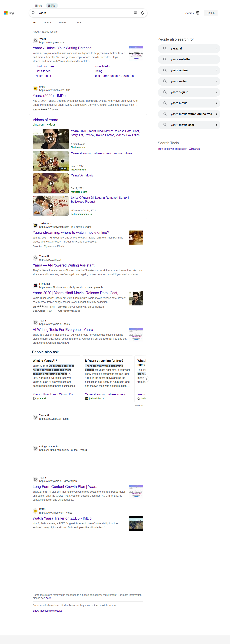The width and height of the screenshot is (230, 644).
Task: Switch to the 国内版 domestic version toggle
Action: tap(39, 5)
